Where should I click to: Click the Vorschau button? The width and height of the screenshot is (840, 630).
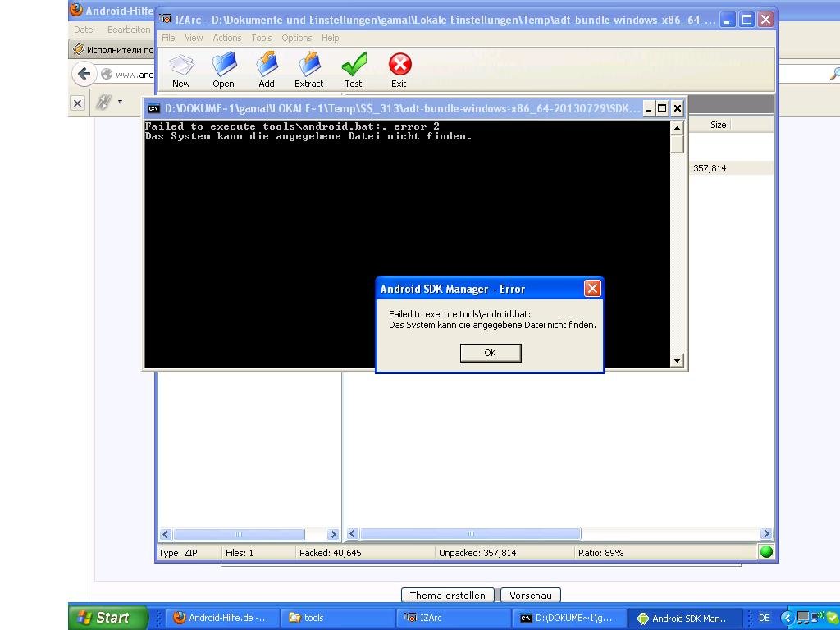coord(531,596)
